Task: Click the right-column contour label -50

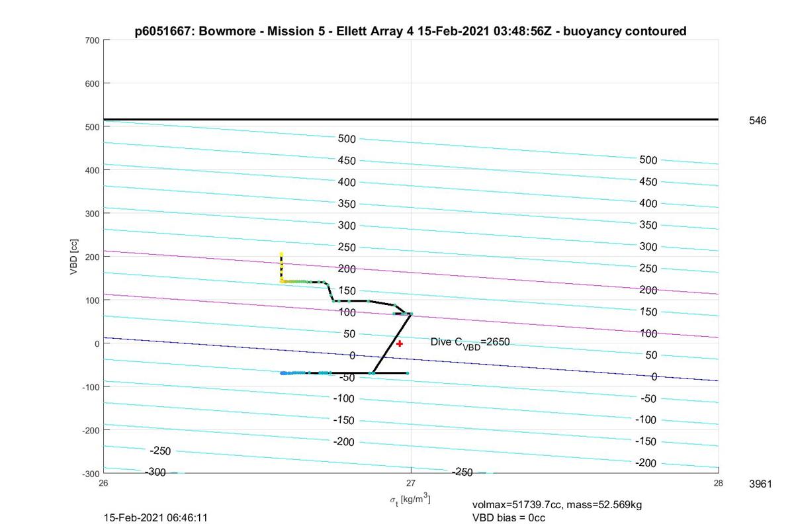Action: coord(648,399)
